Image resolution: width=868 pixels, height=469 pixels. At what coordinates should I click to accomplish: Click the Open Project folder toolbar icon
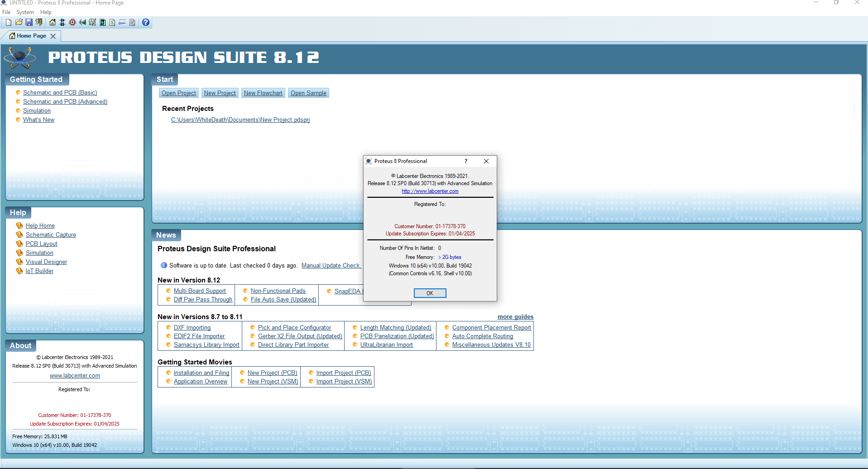coord(19,22)
